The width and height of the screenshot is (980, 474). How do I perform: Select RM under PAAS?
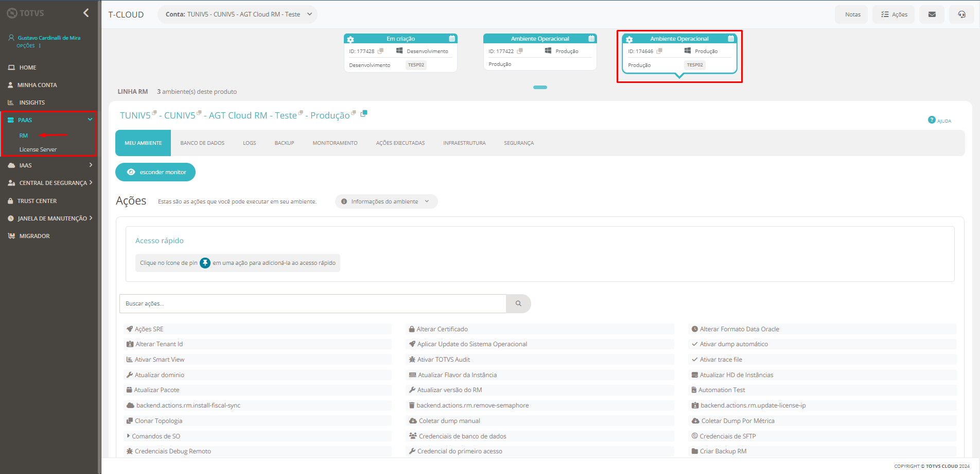24,136
